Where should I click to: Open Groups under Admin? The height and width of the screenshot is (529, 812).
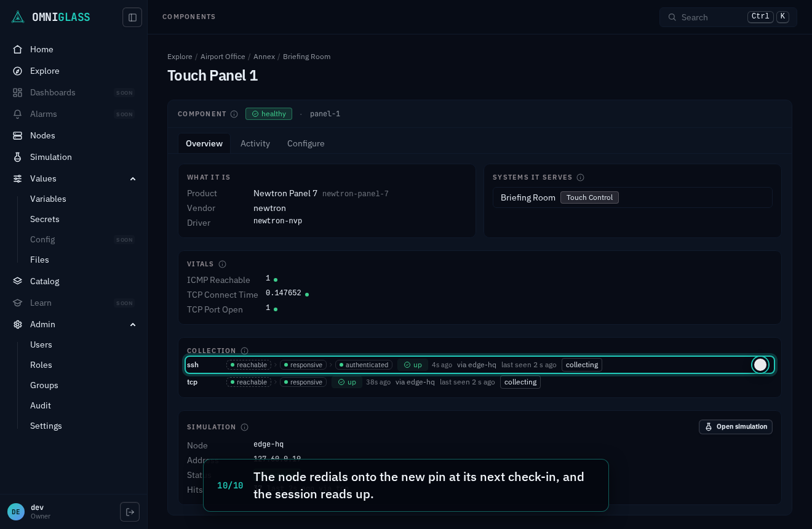pos(44,385)
